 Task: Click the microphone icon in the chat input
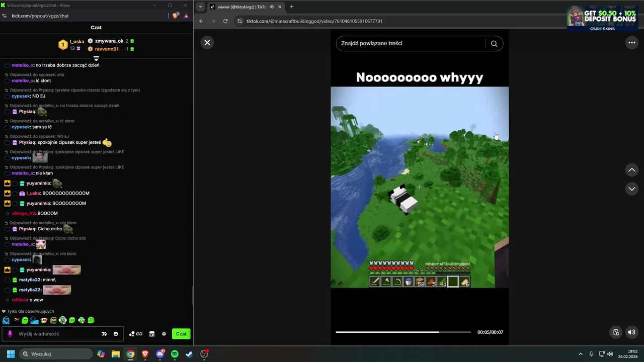click(x=10, y=334)
